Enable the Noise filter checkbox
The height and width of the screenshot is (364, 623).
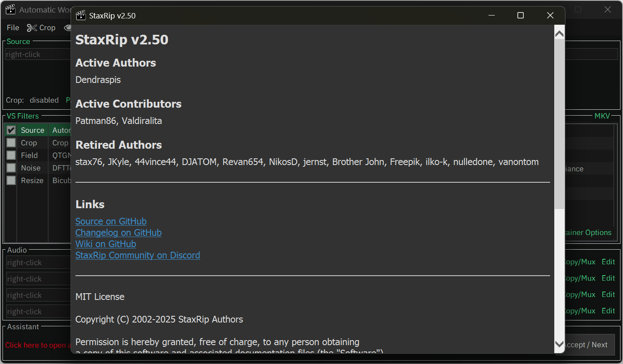point(11,168)
